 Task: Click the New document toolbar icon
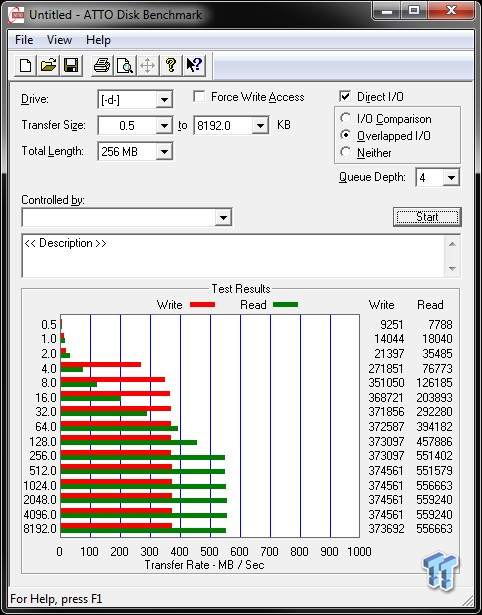point(25,65)
